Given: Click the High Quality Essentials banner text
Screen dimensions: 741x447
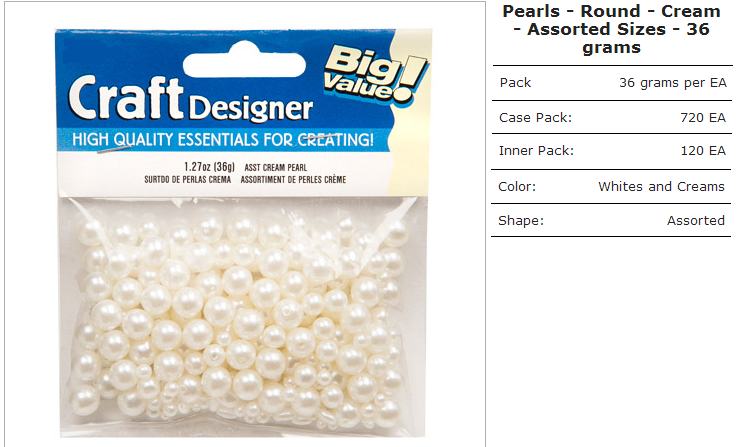Looking at the screenshot, I should pyautogui.click(x=223, y=140).
